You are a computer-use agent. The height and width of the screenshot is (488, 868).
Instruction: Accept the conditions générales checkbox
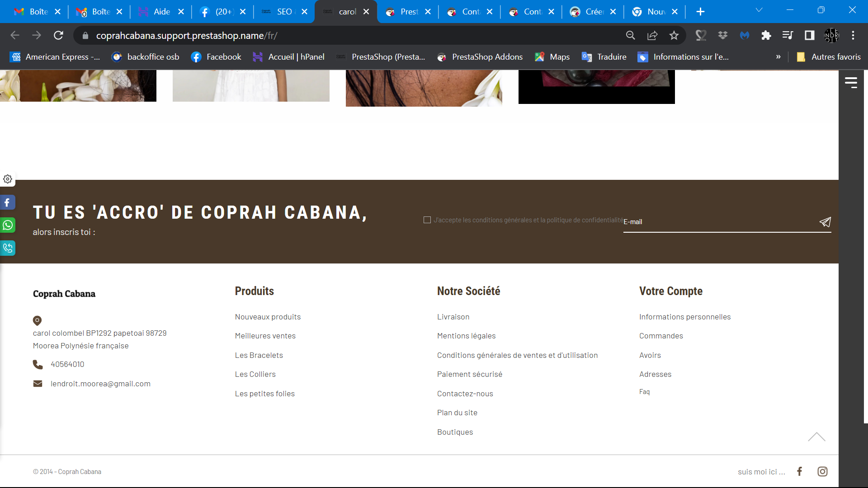pyautogui.click(x=427, y=220)
